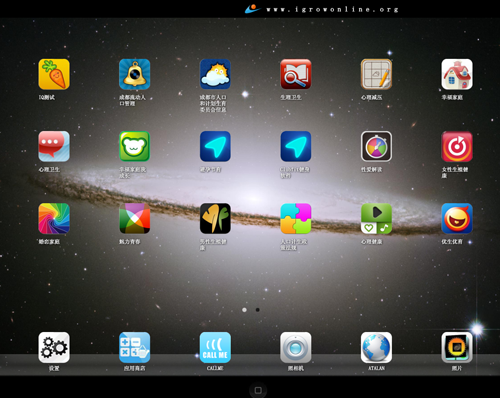This screenshot has width=500, height=398.
Task: Launch the red circular target app
Action: point(457,146)
